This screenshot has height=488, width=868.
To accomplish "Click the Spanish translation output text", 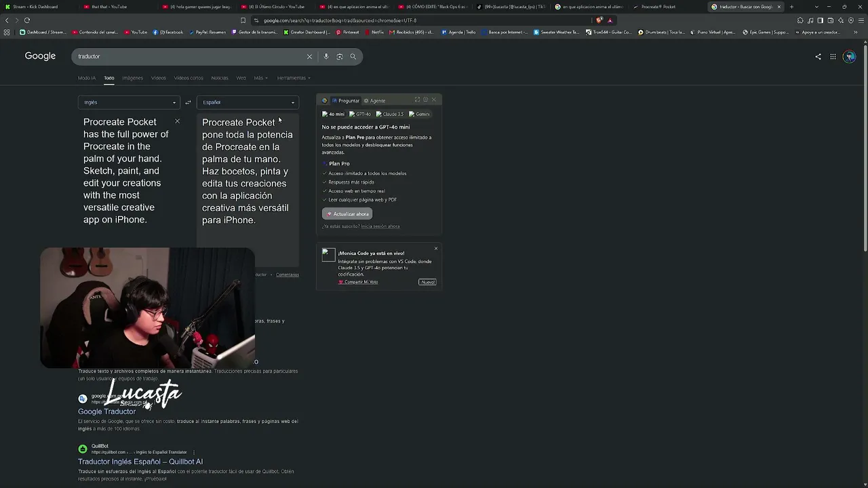I will (248, 171).
